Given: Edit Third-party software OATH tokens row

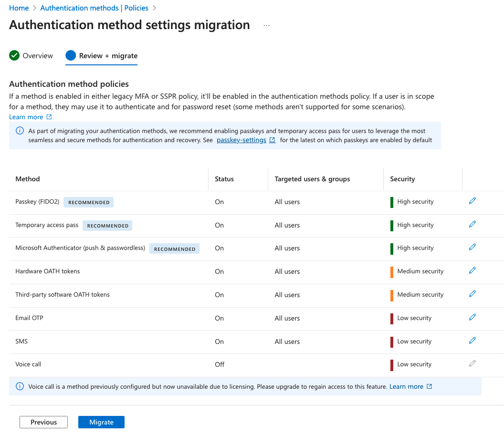Looking at the screenshot, I should 472,294.
